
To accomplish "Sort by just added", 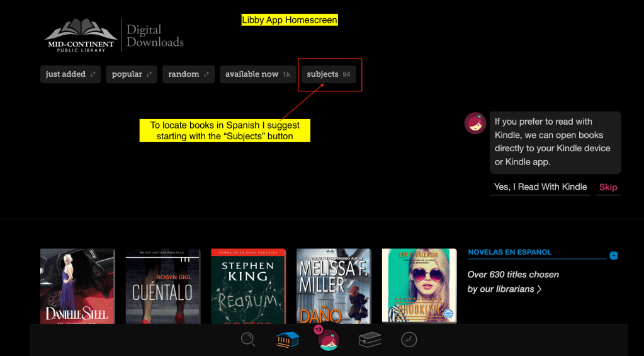I will (x=71, y=74).
